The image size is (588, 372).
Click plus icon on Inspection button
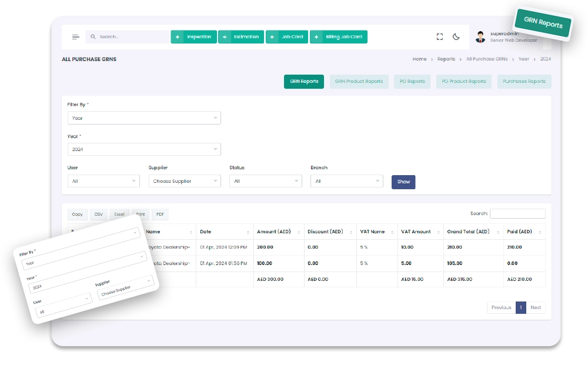178,36
